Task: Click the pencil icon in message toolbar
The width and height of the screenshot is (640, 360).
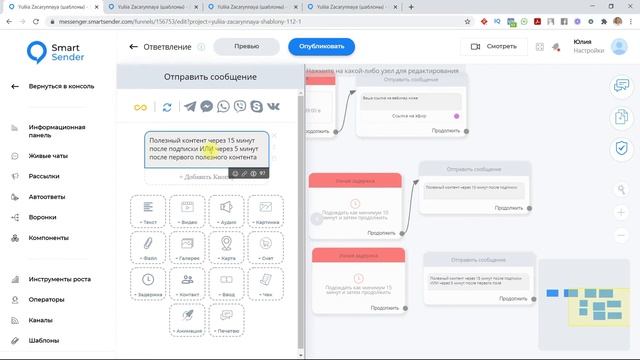Action: pyautogui.click(x=244, y=173)
